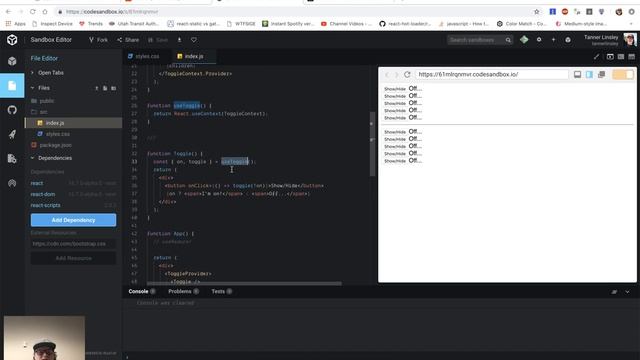The height and width of the screenshot is (360, 640).
Task: Bookmark page with Chrome star icon
Action: tap(536, 12)
